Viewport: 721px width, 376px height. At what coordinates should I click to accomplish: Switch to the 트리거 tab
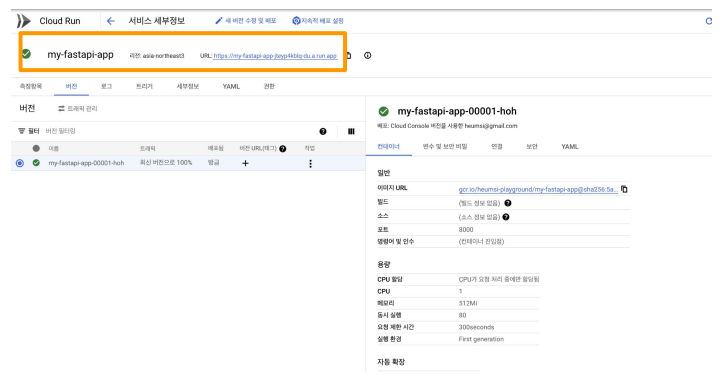tap(144, 86)
